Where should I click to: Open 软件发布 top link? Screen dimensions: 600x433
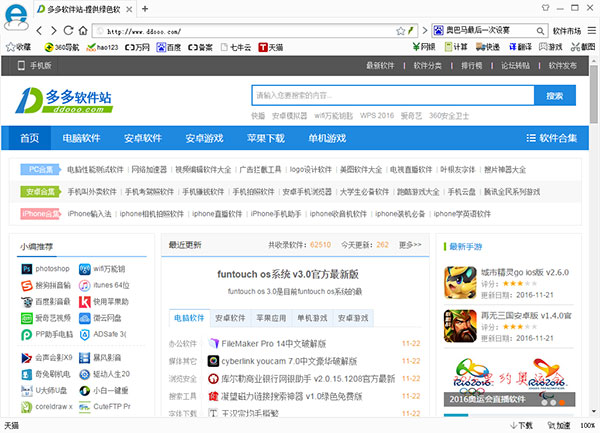[x=562, y=66]
